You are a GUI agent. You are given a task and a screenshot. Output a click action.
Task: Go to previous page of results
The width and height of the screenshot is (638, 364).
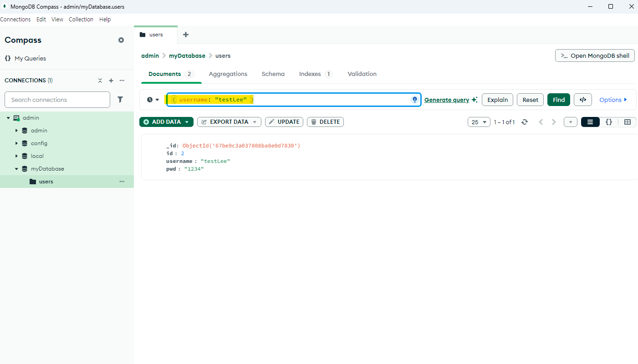[x=541, y=122]
